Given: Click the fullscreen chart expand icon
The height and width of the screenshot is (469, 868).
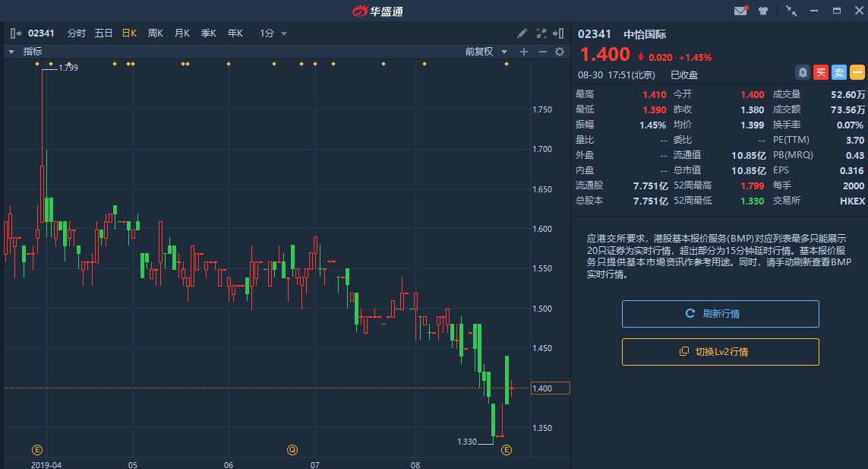Looking at the screenshot, I should 541,33.
